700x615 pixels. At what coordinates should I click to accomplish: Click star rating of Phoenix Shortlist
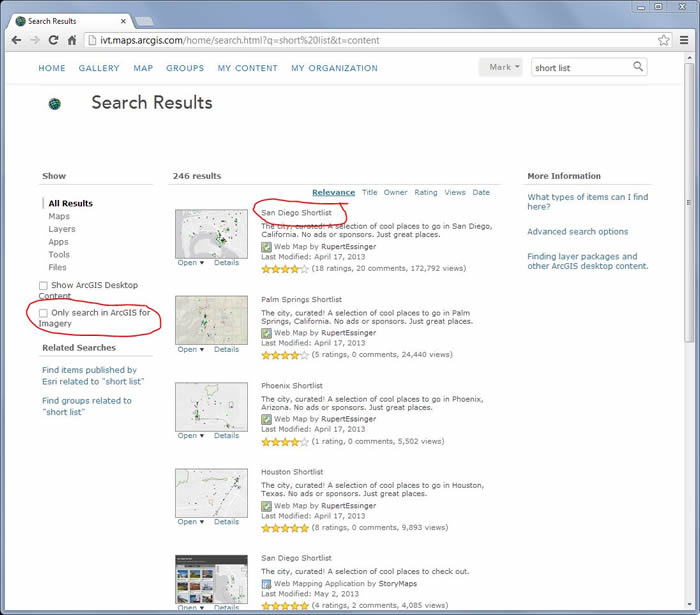coord(285,442)
